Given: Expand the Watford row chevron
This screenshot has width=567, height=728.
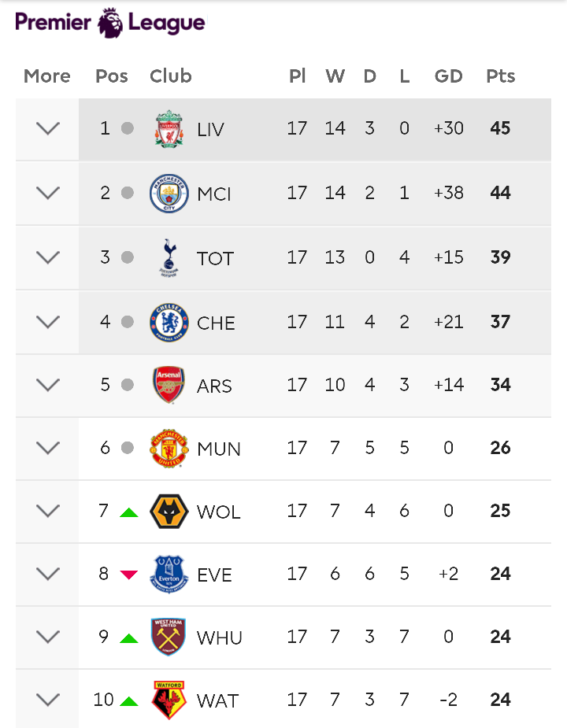Looking at the screenshot, I should tap(48, 700).
